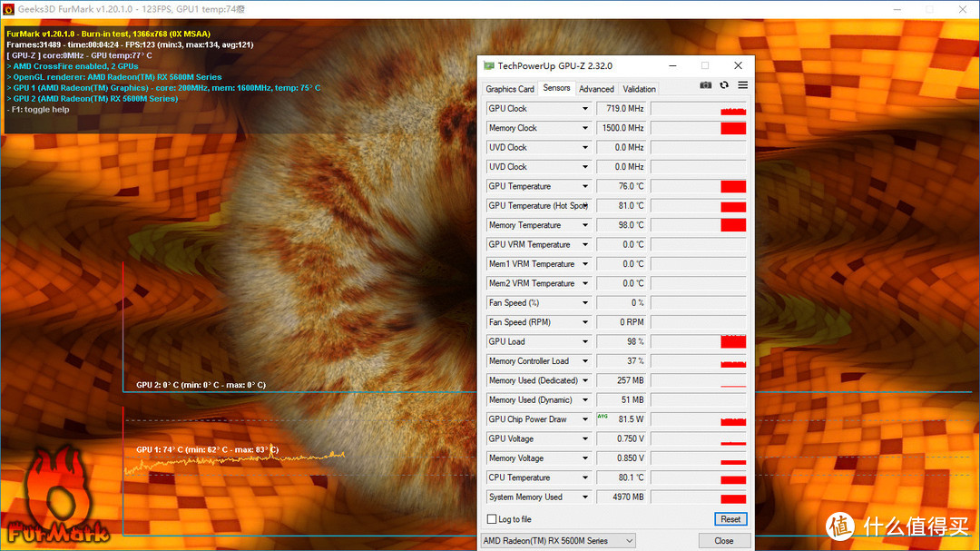
Task: Open the Memory Clock sensor dropdown
Action: click(585, 128)
